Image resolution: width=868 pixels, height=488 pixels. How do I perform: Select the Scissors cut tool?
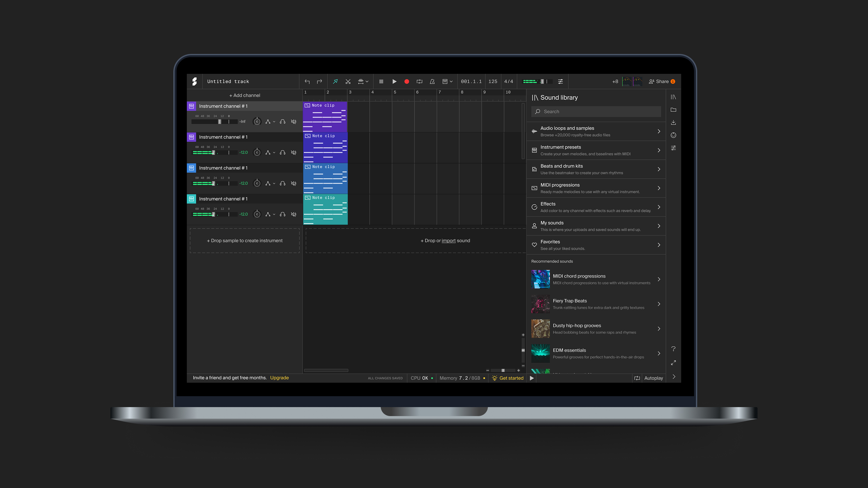(348, 82)
